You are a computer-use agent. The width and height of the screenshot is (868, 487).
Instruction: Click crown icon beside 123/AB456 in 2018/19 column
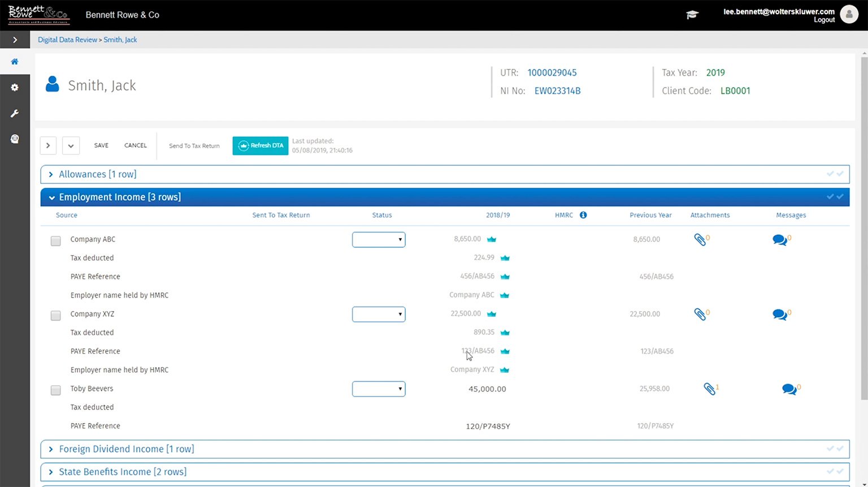(505, 351)
